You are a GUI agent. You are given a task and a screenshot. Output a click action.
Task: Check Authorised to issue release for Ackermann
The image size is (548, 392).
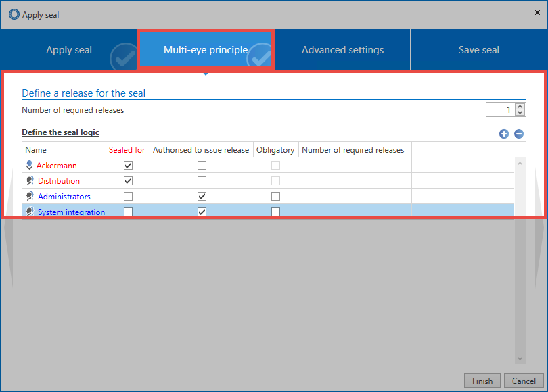(202, 165)
